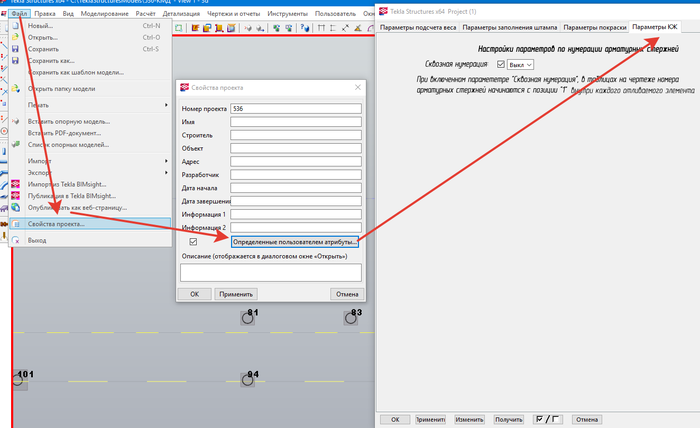Click the check-all/uncheck-all toggle button at bottom
Viewport: 700px width, 428px height.
point(548,420)
